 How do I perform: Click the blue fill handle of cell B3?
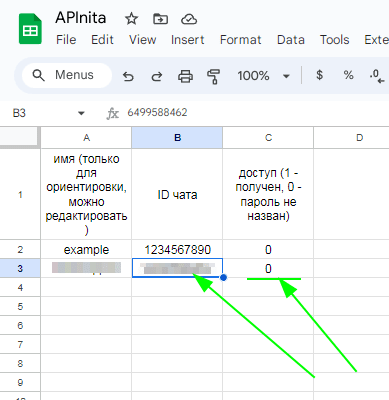point(224,277)
